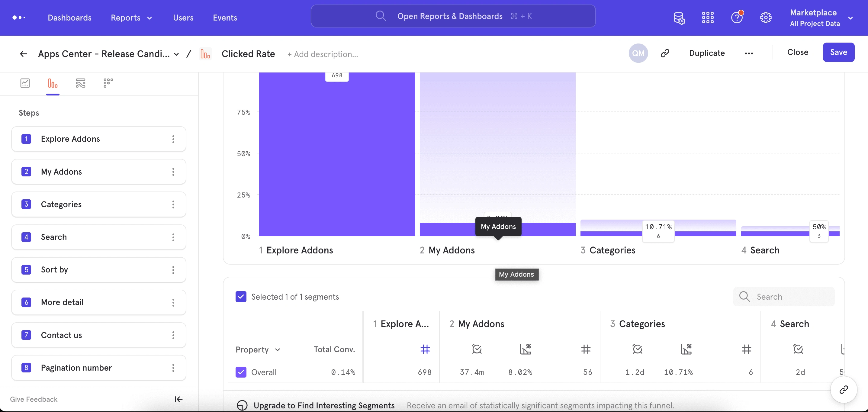868x412 pixels.
Task: Select the Funnels bar icon tab
Action: (x=53, y=83)
